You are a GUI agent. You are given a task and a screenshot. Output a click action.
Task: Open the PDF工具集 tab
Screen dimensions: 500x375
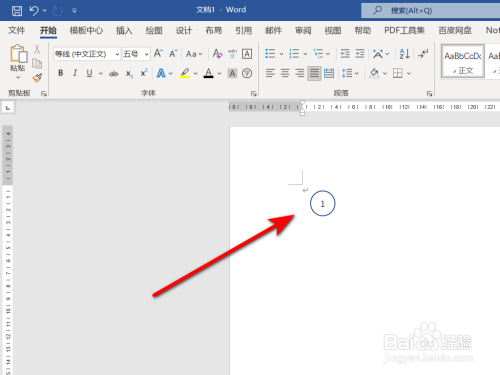click(404, 31)
